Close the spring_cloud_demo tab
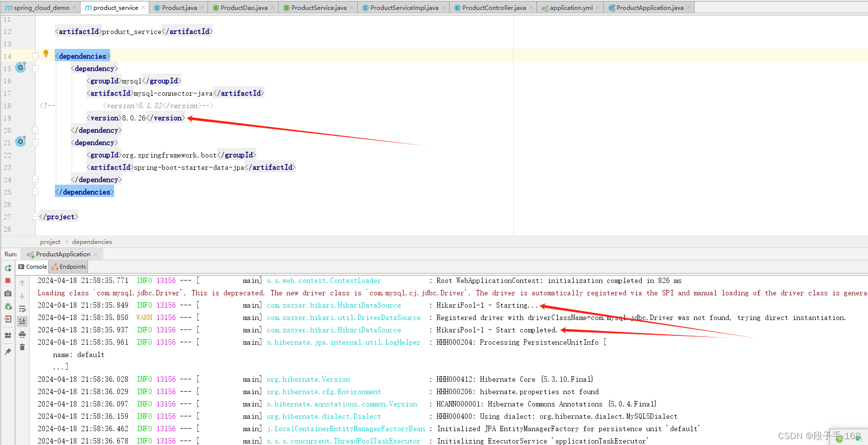Screen dimensions: 868x445 (x=75, y=7)
